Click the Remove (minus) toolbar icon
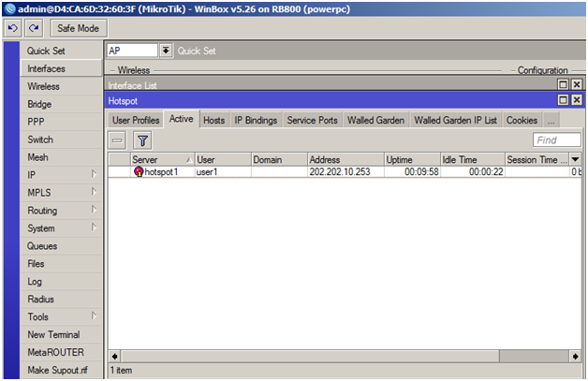 (x=117, y=140)
